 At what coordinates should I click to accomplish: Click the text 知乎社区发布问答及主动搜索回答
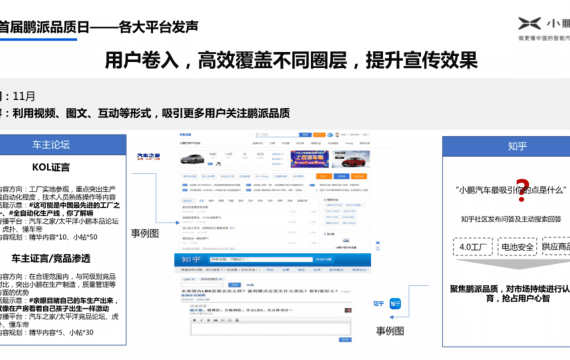511,219
